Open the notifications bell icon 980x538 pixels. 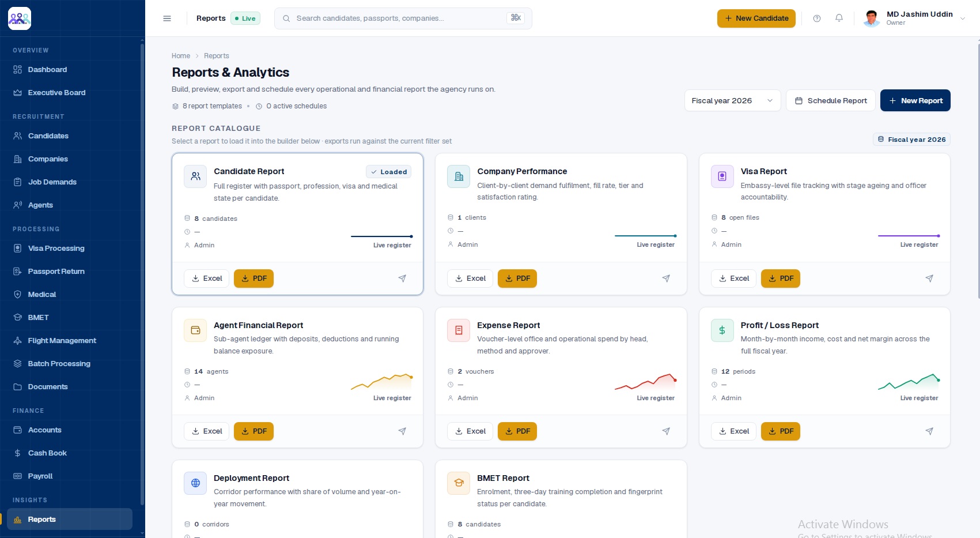click(x=839, y=18)
